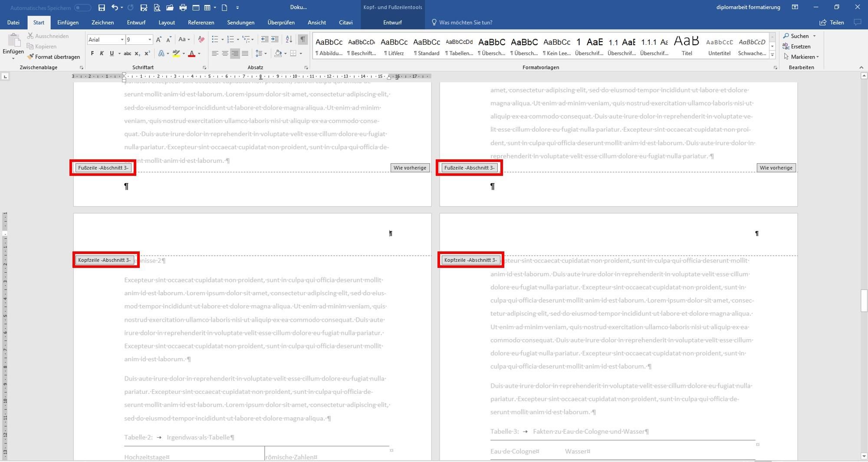868x462 pixels.
Task: Expand the Formatvorlagen styles gallery
Action: coord(772,55)
